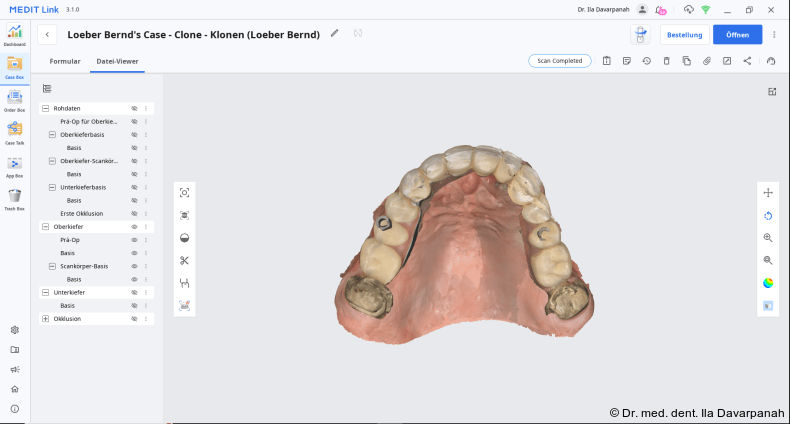This screenshot has height=424, width=790.
Task: Open the Case Talk sidebar icon
Action: click(x=14, y=131)
